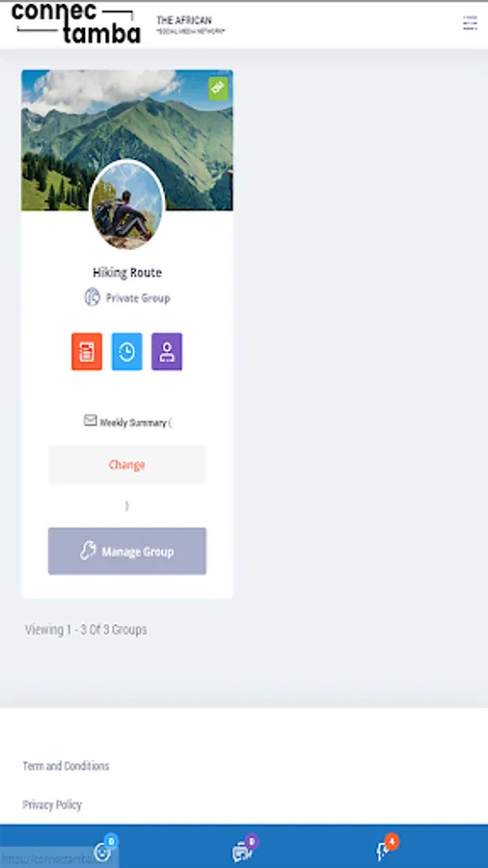Click the purple members icon button
The width and height of the screenshot is (488, 868).
pos(167,351)
